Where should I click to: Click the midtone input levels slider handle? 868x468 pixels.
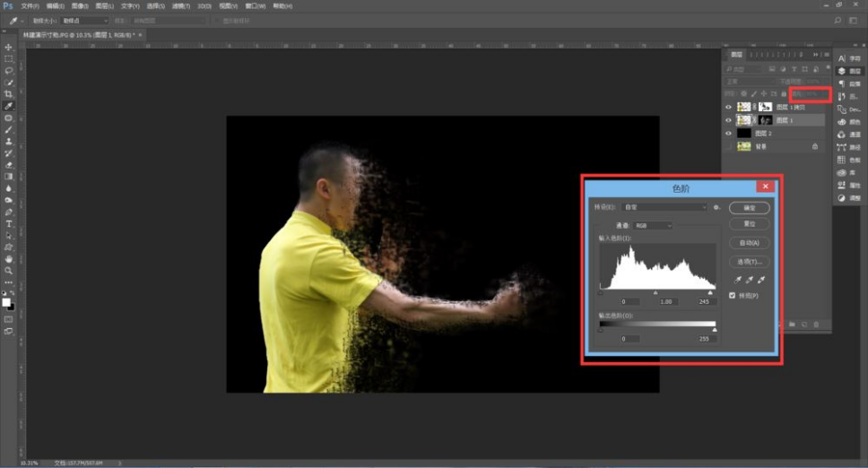coord(655,292)
